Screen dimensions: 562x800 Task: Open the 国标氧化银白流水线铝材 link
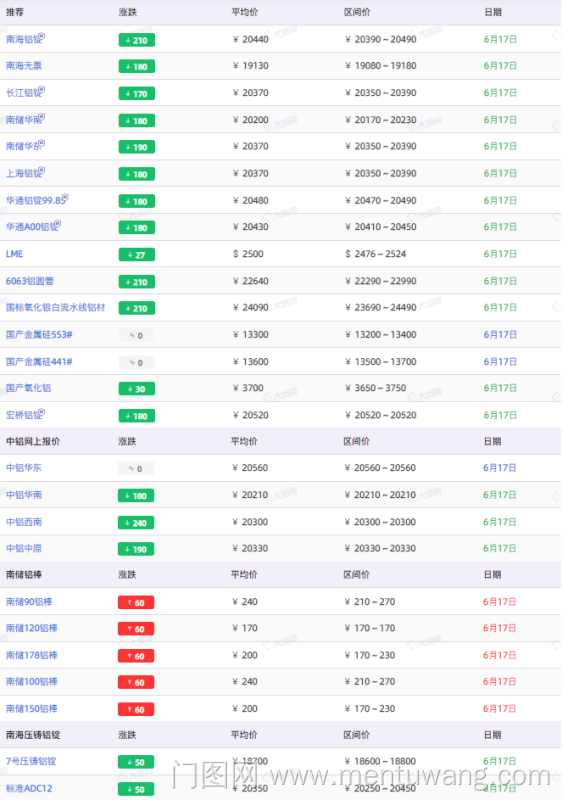[55, 308]
